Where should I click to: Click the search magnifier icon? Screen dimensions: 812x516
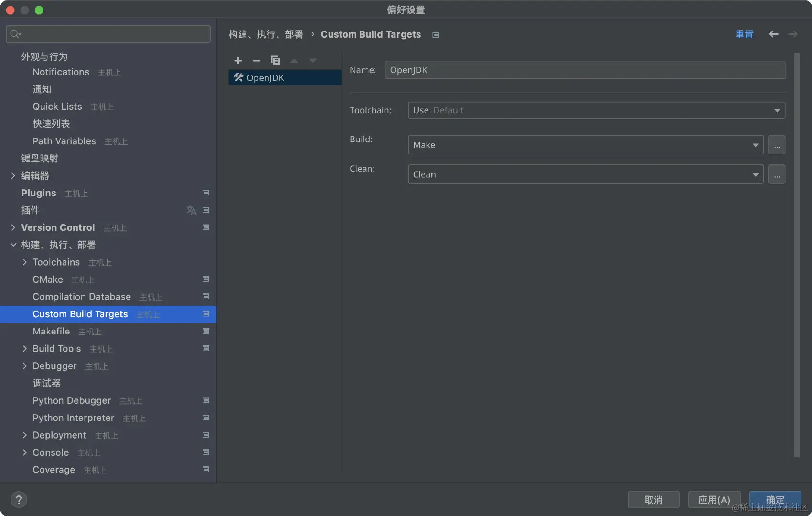15,34
